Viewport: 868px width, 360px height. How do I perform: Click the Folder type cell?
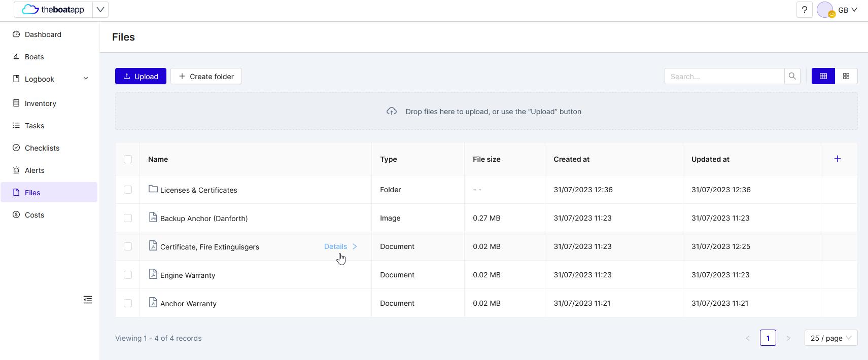click(x=391, y=190)
